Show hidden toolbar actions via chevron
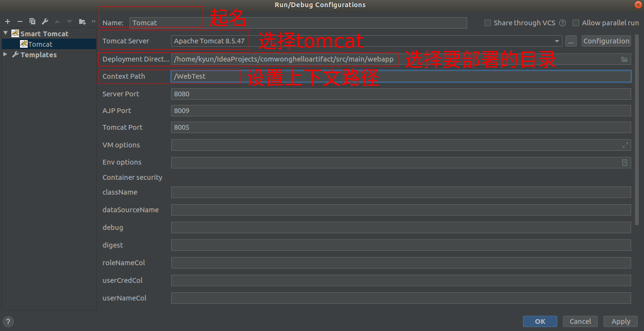Image resolution: width=644 pixels, height=331 pixels. coord(93,21)
